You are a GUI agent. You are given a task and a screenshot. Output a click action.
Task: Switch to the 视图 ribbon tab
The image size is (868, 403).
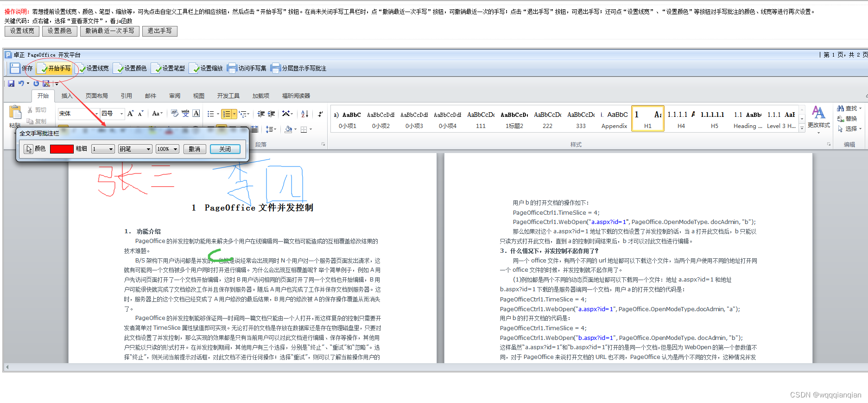tap(199, 96)
